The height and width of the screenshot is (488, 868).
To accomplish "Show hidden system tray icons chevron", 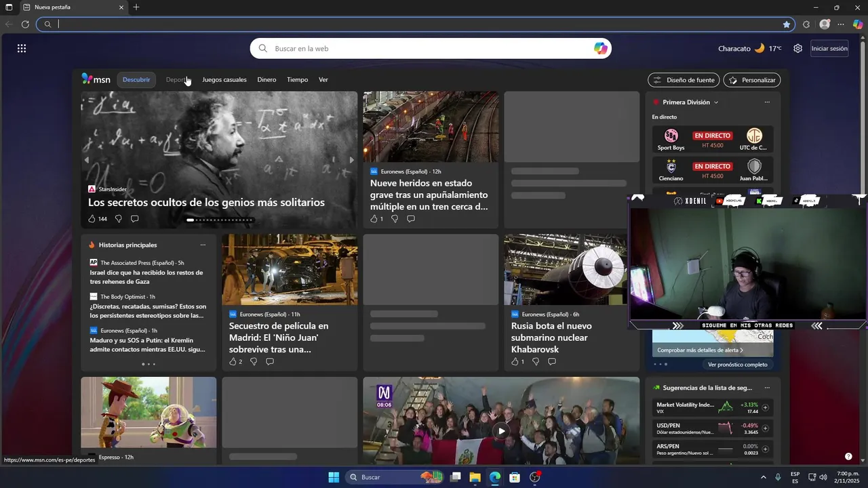I will pos(764,477).
